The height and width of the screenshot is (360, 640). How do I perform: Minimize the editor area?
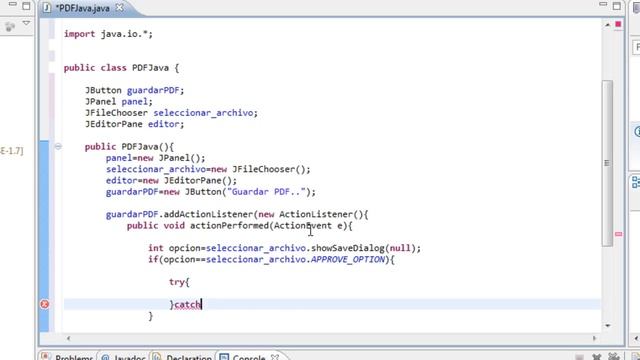(603, 4)
